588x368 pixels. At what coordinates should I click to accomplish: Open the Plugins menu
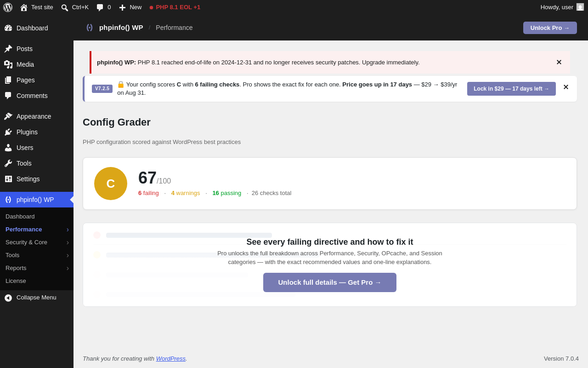click(37, 132)
